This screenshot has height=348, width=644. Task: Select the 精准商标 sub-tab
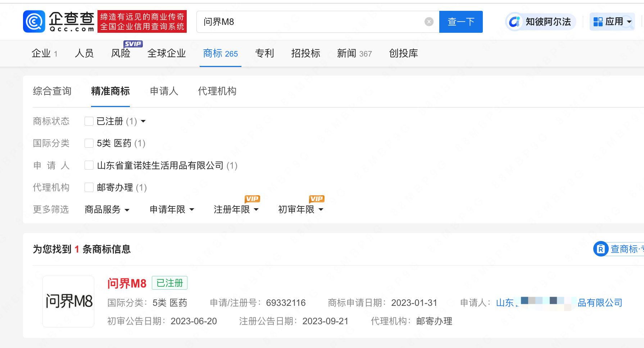click(x=110, y=91)
